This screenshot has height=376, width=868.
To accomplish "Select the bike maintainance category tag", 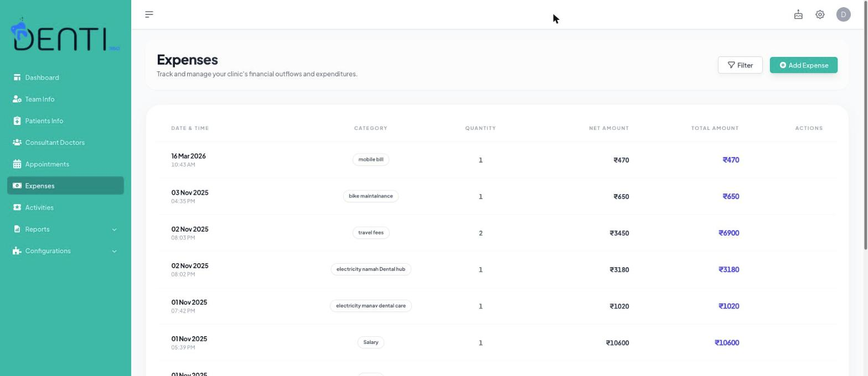I will point(371,196).
